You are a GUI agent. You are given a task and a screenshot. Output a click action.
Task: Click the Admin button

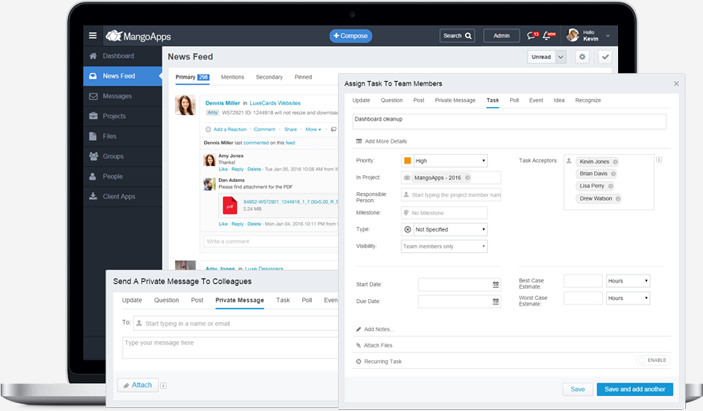point(501,36)
